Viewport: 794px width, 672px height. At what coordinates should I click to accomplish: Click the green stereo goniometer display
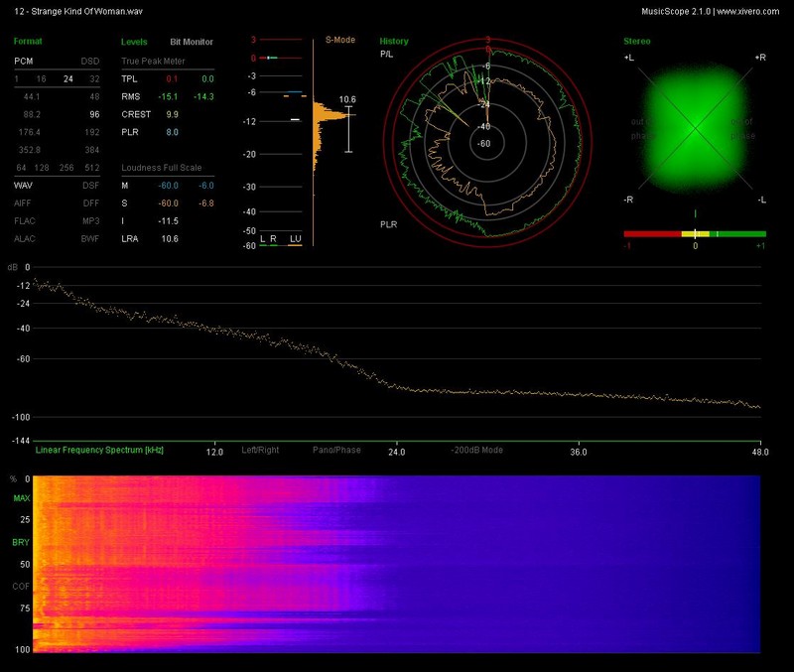(x=695, y=127)
